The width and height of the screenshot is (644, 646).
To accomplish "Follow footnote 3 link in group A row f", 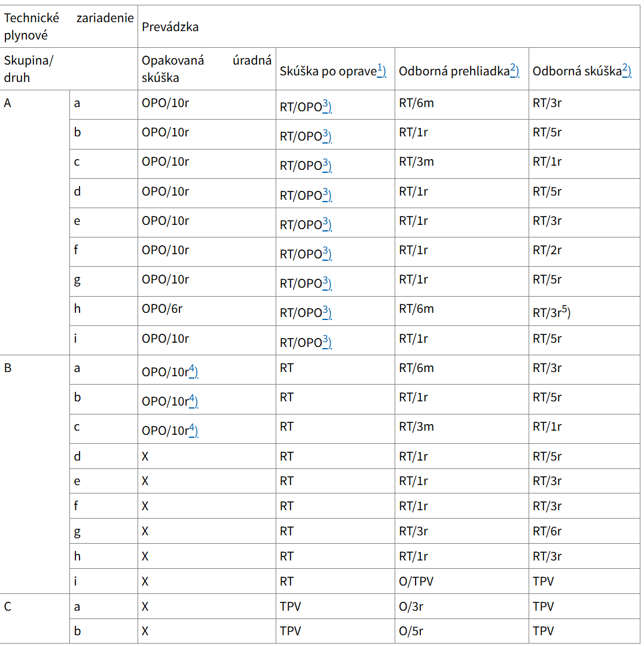I will click(327, 253).
